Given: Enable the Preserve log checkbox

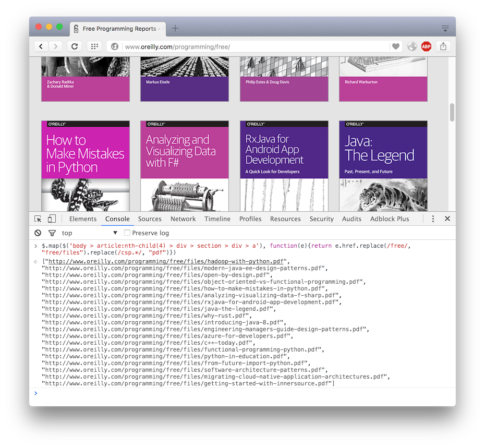Looking at the screenshot, I should [x=127, y=233].
